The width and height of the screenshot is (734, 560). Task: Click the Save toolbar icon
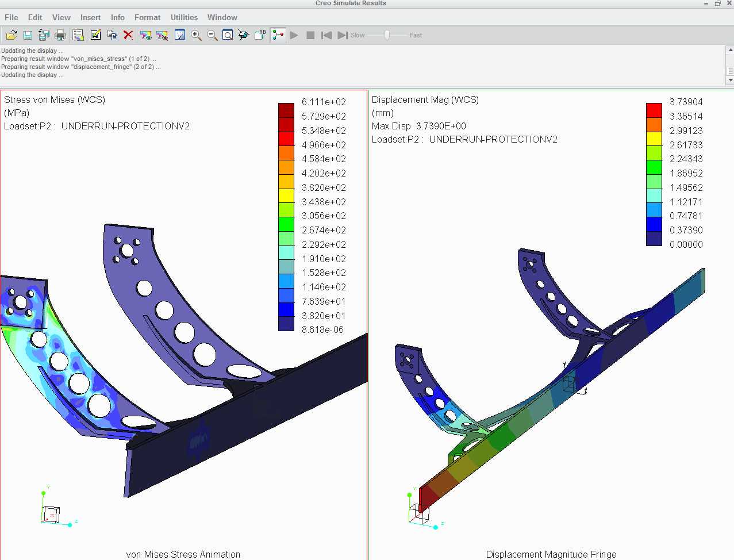tap(28, 35)
